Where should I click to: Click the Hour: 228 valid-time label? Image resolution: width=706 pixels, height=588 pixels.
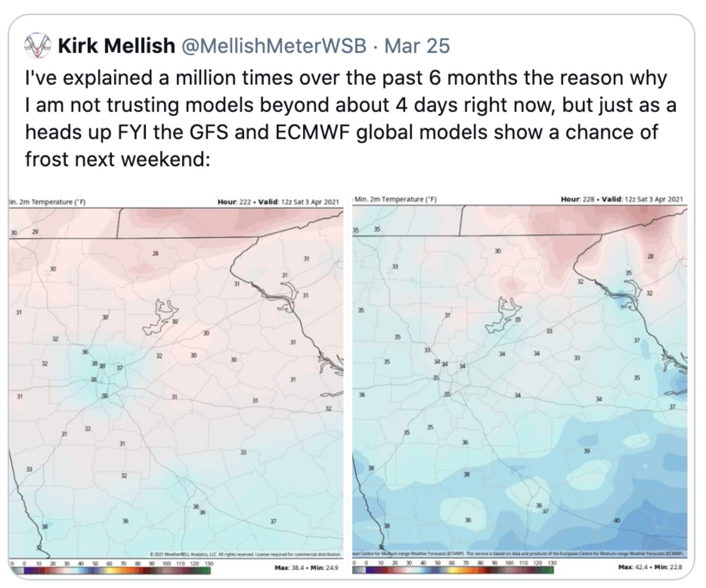coord(621,199)
